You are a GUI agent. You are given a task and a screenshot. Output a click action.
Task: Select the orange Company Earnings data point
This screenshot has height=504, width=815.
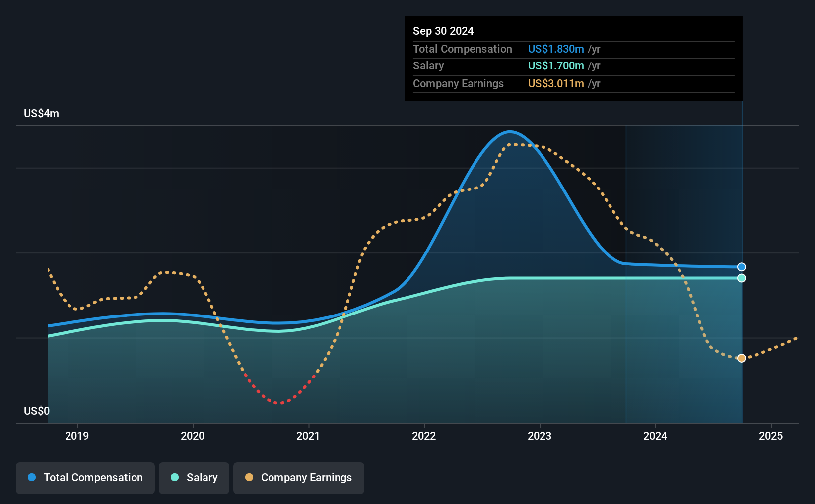click(742, 358)
